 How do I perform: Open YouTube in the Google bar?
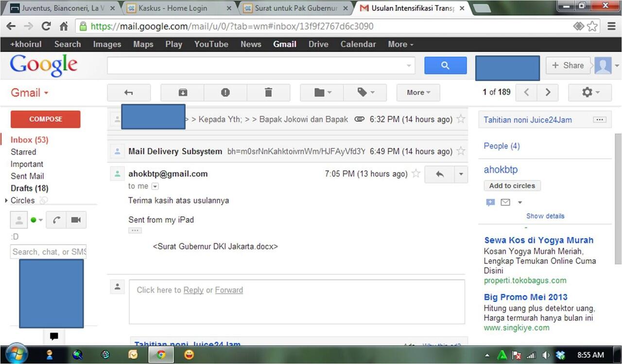point(211,44)
